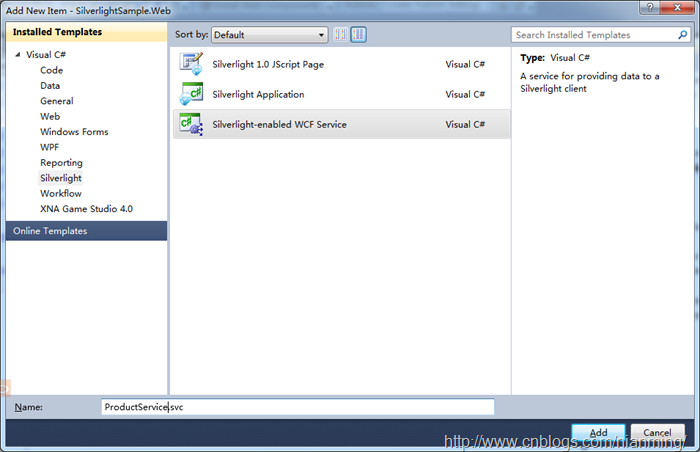Open the Installed Templates section
700x452 pixels.
click(87, 32)
